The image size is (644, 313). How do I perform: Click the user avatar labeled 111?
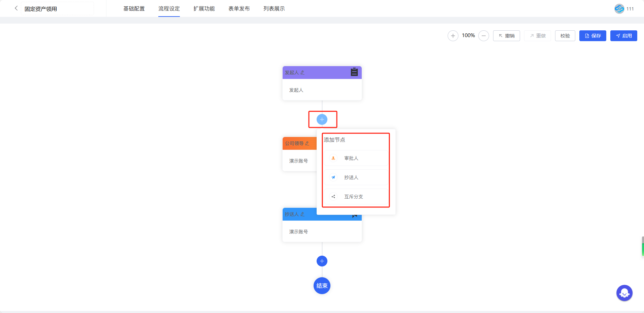point(619,9)
